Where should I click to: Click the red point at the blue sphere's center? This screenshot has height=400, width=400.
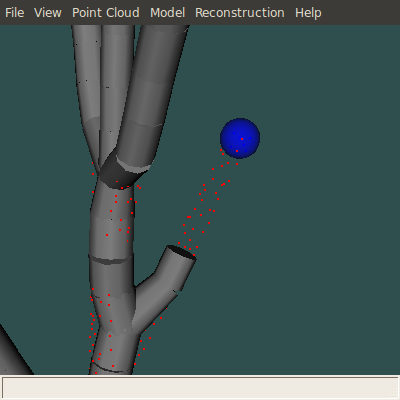pyautogui.click(x=242, y=139)
